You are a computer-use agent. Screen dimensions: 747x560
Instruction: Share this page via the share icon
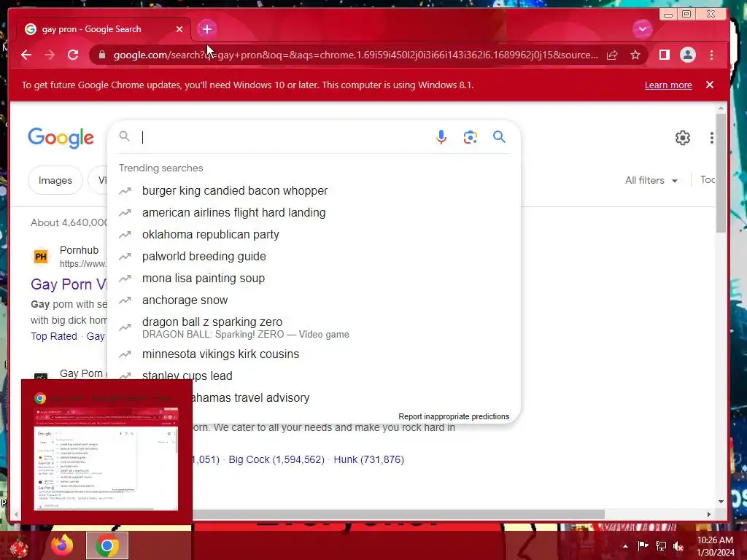[x=612, y=55]
